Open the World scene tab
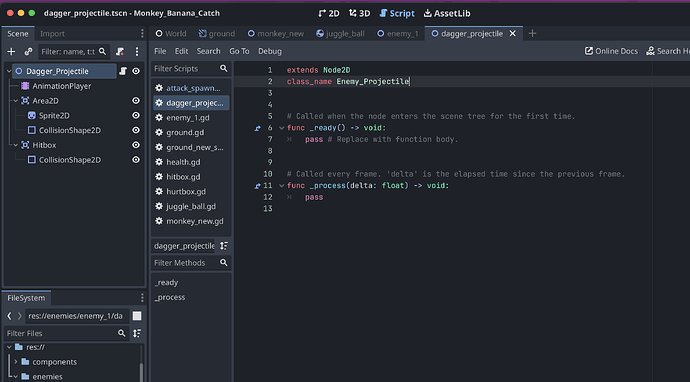 pyautogui.click(x=171, y=33)
